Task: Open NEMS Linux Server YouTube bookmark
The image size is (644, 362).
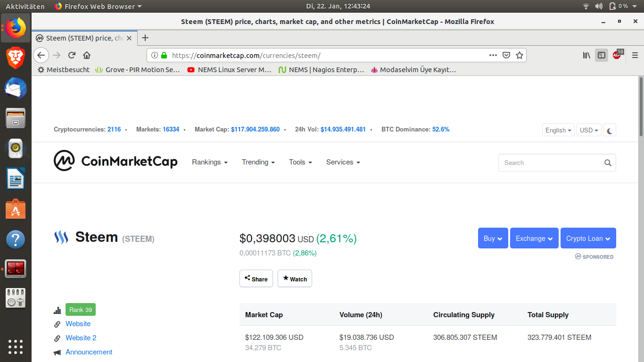Action: point(229,70)
